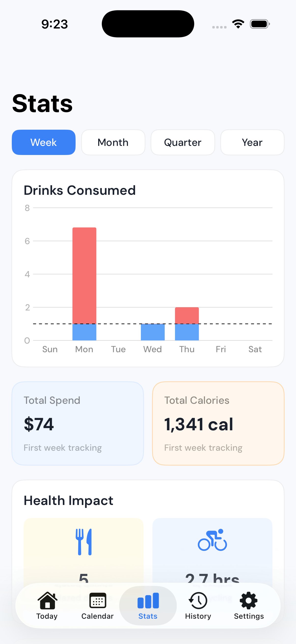Screen dimensions: 296x644
Task: Tap the Drinks Consumed chart title
Action: tap(80, 190)
